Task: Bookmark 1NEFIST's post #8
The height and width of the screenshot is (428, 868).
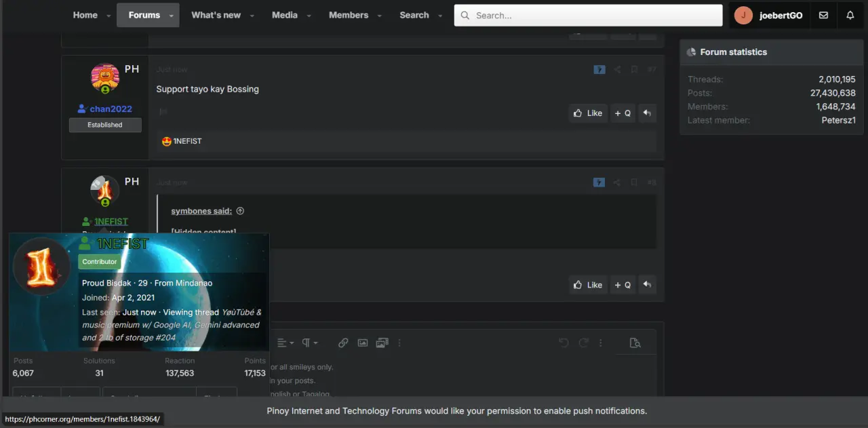Action: [634, 182]
